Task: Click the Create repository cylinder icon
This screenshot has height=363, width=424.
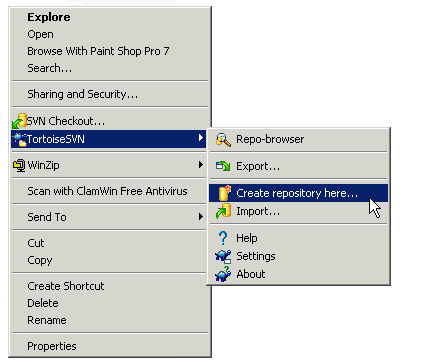Action: pyautogui.click(x=225, y=193)
